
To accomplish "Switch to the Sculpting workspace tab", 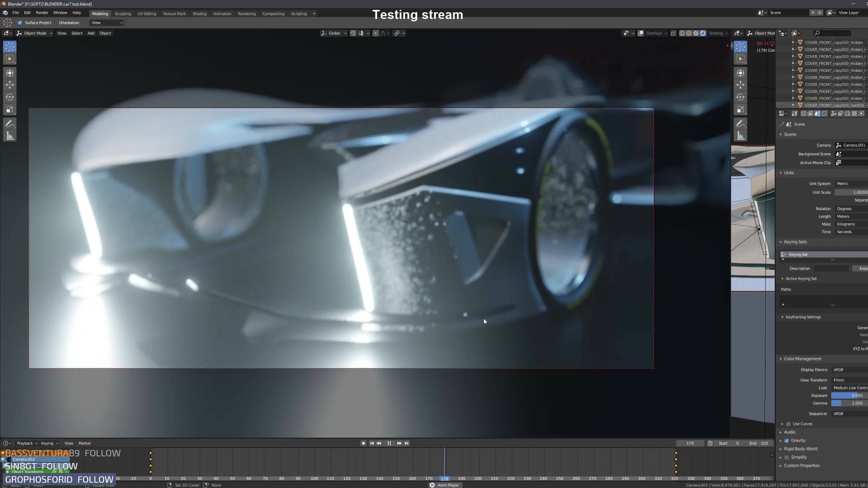I will pyautogui.click(x=123, y=14).
